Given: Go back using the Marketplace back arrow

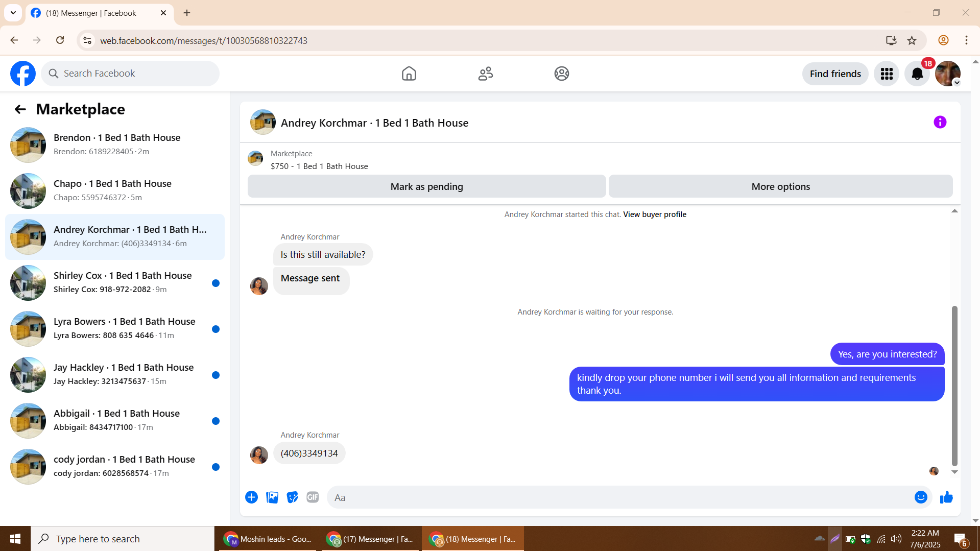Looking at the screenshot, I should pyautogui.click(x=20, y=109).
